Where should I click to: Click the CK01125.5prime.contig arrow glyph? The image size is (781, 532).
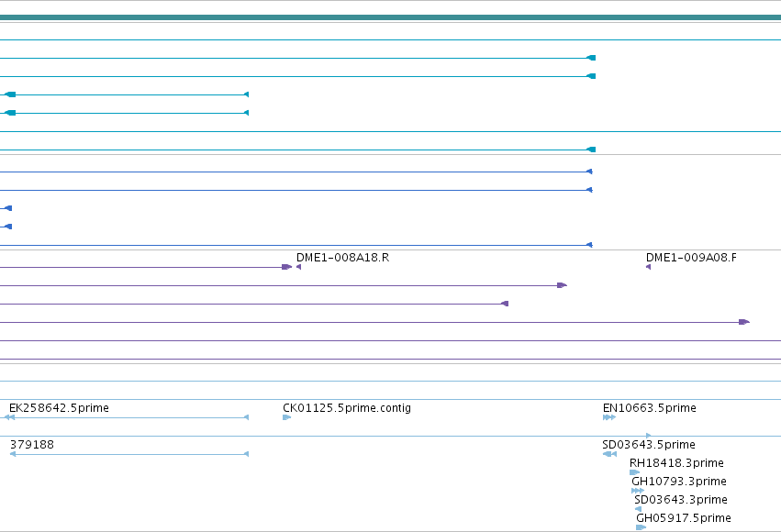point(287,417)
